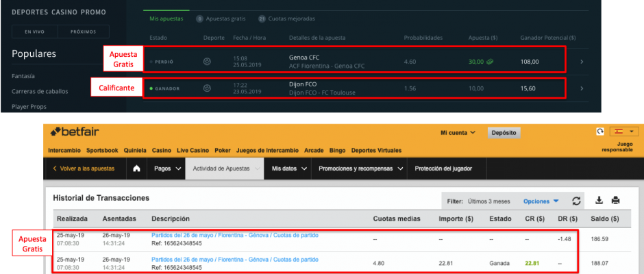Click the Betfair logo

click(75, 132)
